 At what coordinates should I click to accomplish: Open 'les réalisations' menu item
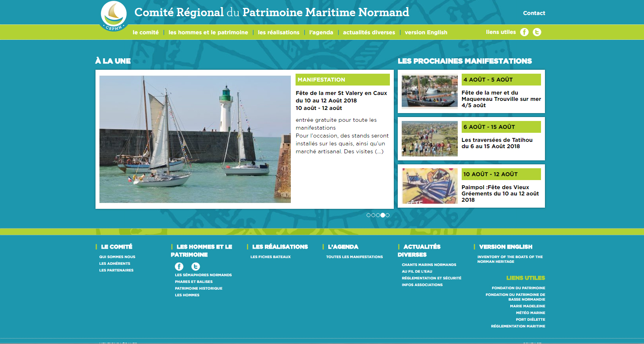click(279, 32)
